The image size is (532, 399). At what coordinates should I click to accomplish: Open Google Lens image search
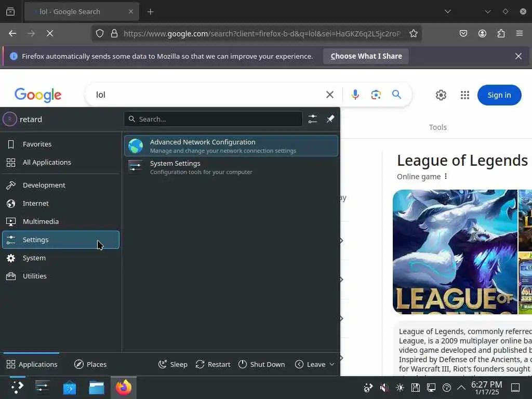pyautogui.click(x=376, y=95)
